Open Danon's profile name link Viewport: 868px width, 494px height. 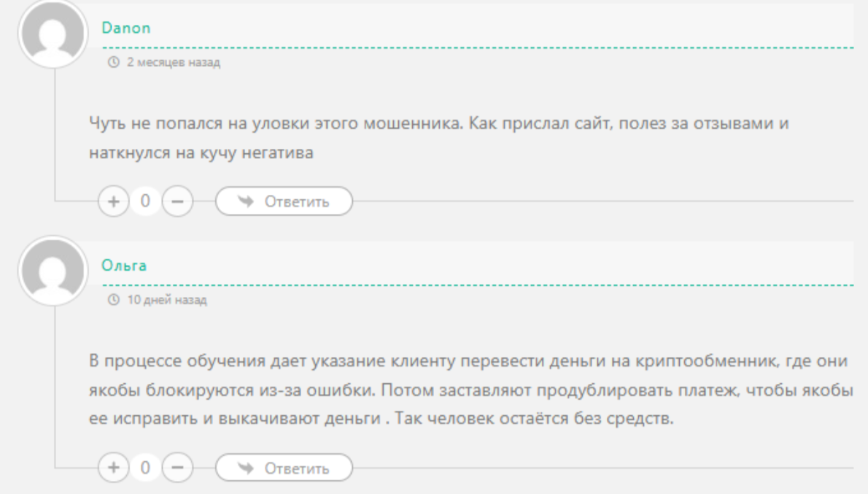coord(126,28)
